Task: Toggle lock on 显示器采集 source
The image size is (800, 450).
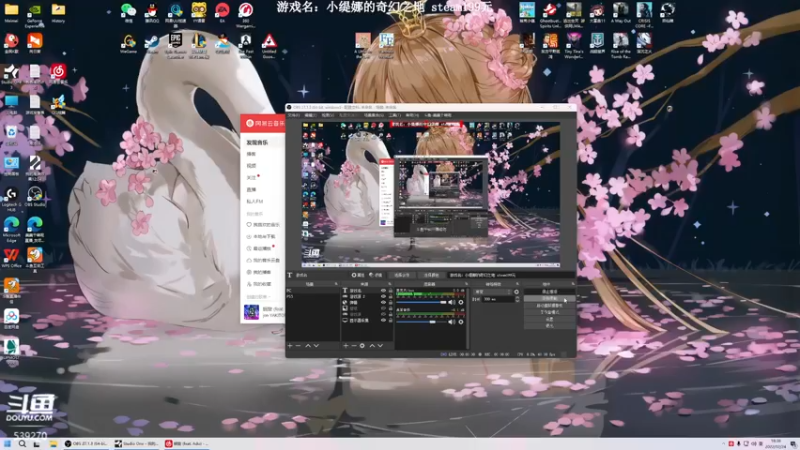Action: pyautogui.click(x=390, y=320)
